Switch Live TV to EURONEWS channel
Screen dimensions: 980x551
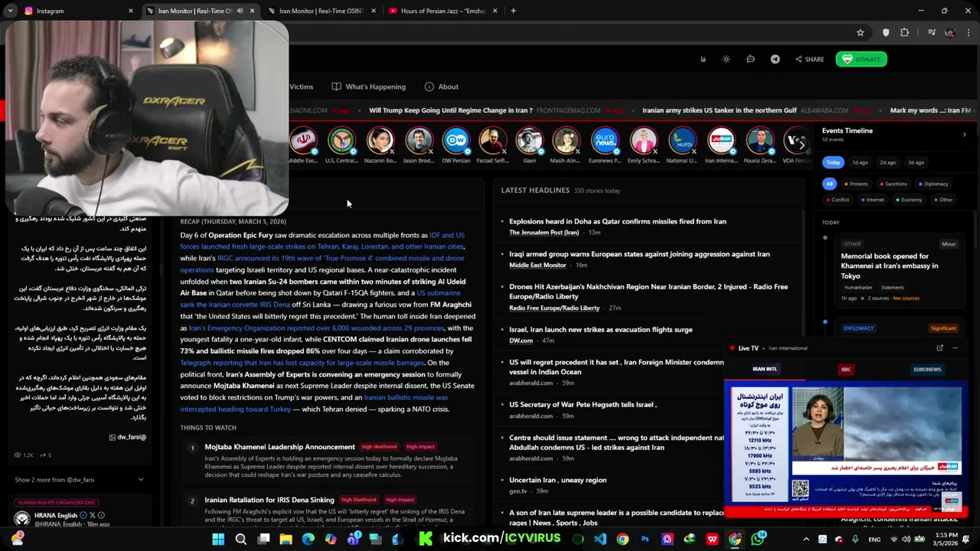coord(927,370)
